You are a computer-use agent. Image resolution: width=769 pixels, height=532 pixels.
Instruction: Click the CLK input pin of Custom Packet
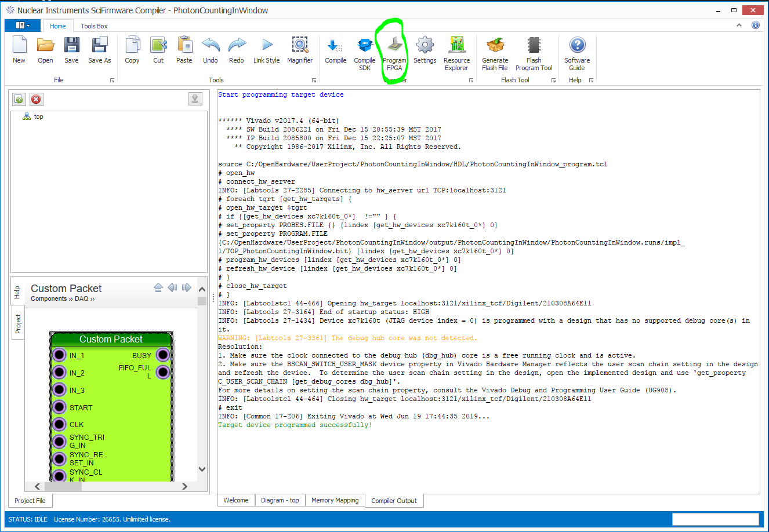pyautogui.click(x=59, y=424)
